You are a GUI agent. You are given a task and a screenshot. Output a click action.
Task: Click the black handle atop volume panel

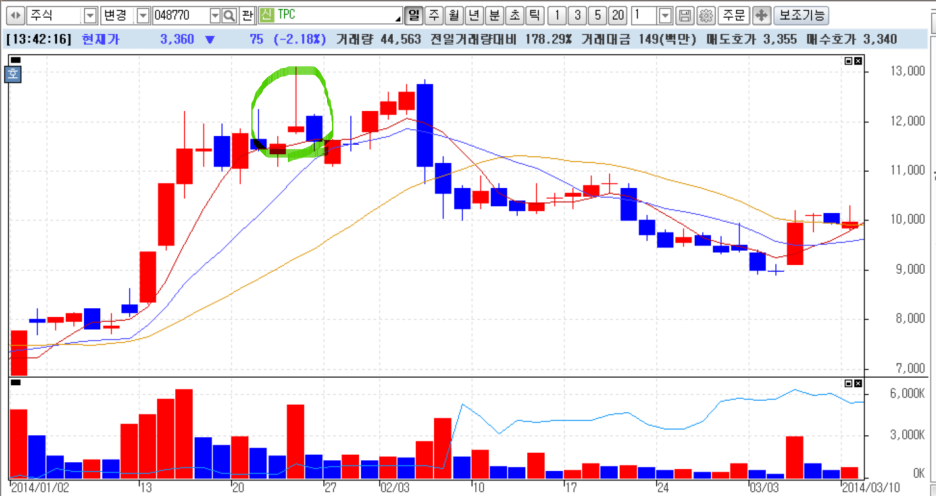[x=16, y=382]
